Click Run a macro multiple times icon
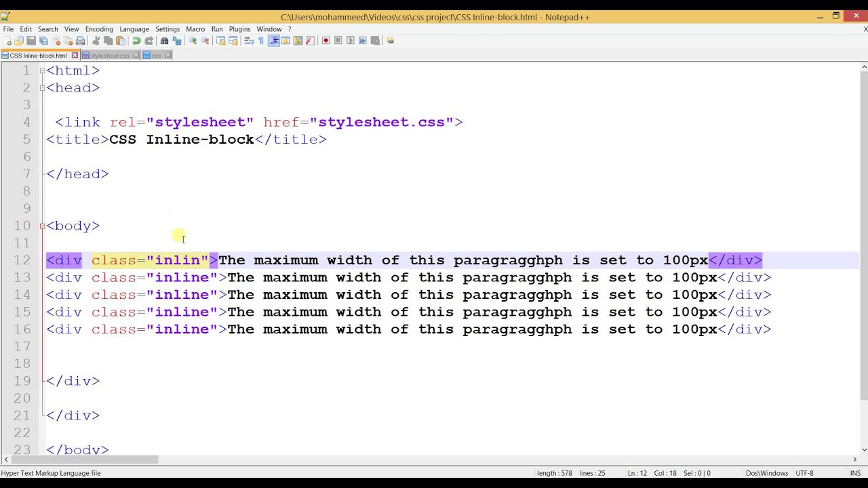Screen dimensions: 868x488 [362, 41]
